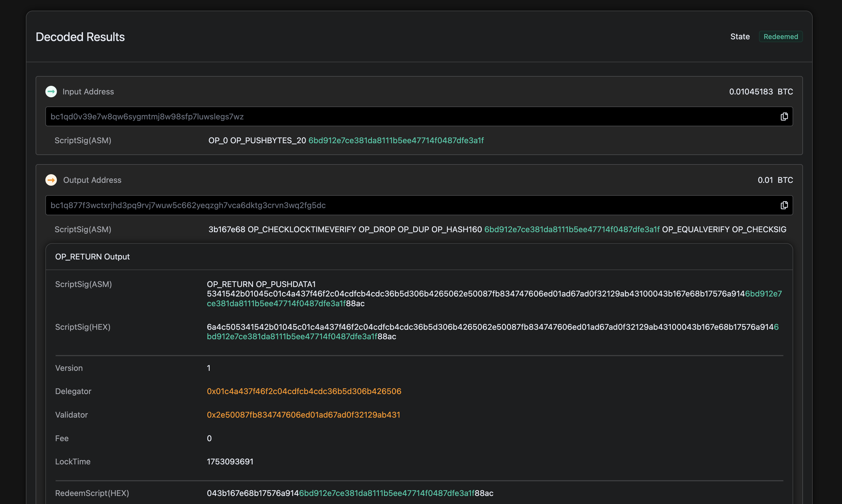Viewport: 842px width, 504px height.
Task: Click the LockTime value 1753093691
Action: 230,462
